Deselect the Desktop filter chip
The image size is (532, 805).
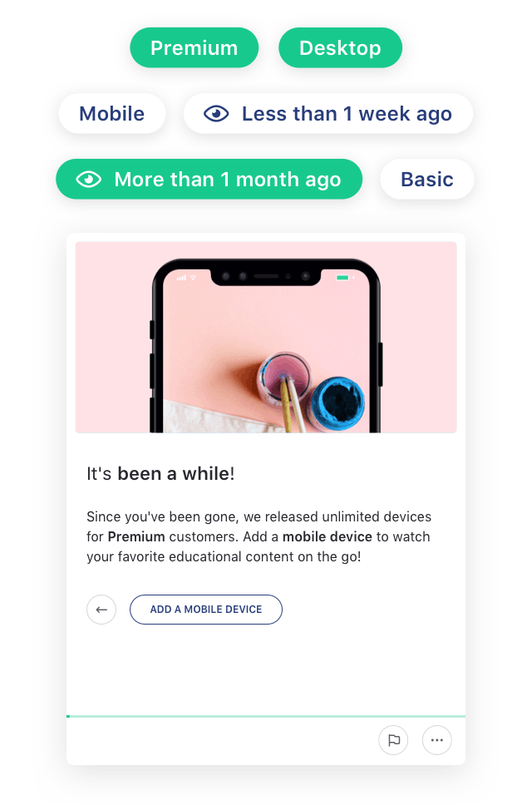(x=340, y=47)
